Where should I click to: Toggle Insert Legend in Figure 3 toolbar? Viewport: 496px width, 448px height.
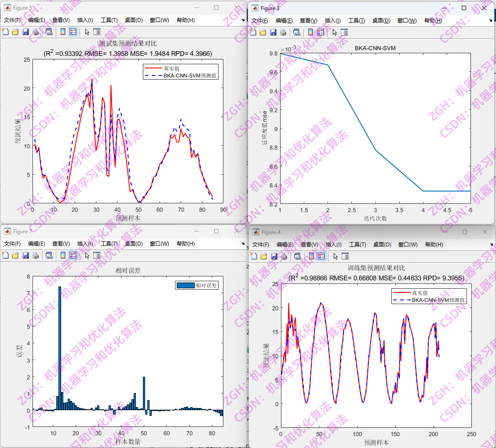point(321,32)
